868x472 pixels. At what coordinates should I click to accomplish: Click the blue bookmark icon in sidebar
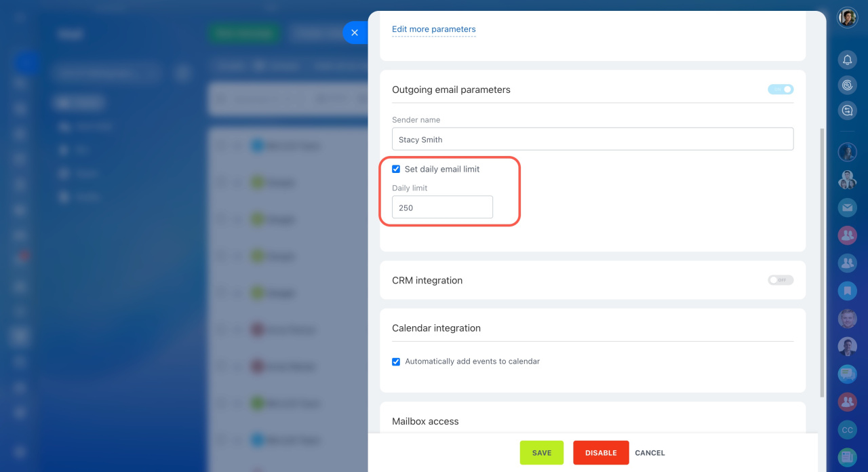click(847, 291)
